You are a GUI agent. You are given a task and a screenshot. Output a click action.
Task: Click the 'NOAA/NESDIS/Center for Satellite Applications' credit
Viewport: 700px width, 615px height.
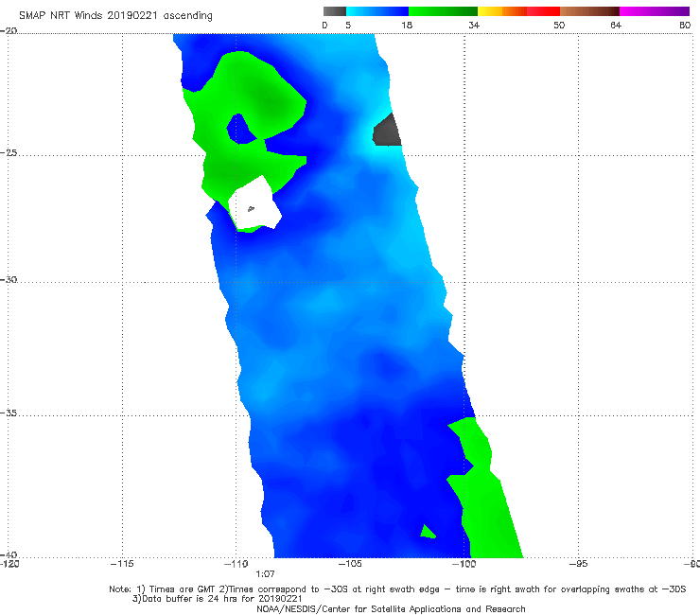click(391, 609)
